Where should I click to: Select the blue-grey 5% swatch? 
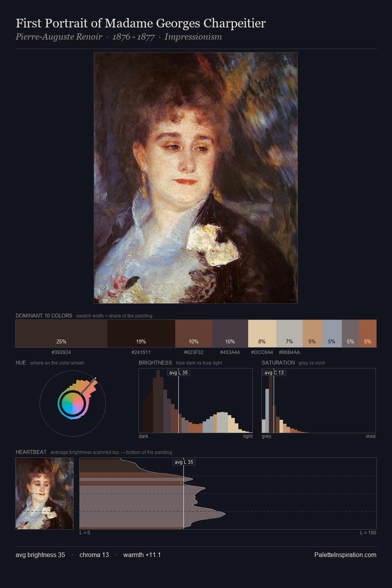pyautogui.click(x=332, y=334)
